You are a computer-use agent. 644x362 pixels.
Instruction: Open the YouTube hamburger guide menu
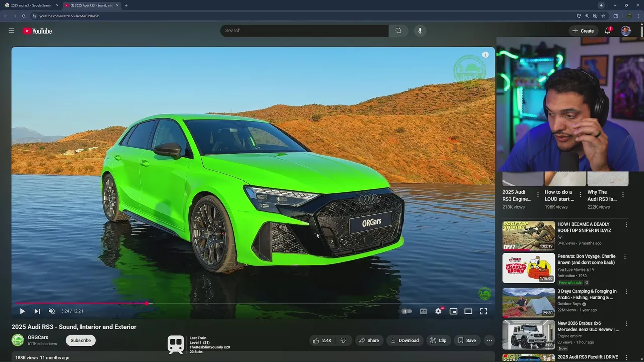click(11, 31)
